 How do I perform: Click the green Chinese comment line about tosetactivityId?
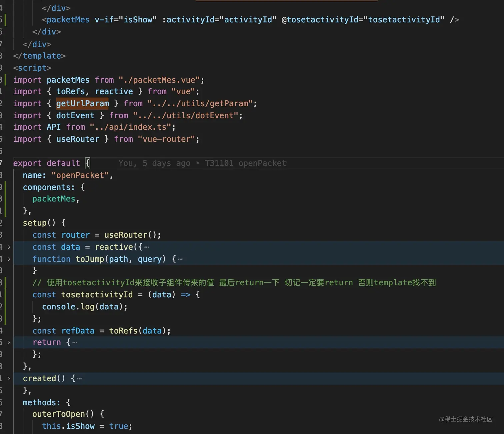point(234,283)
